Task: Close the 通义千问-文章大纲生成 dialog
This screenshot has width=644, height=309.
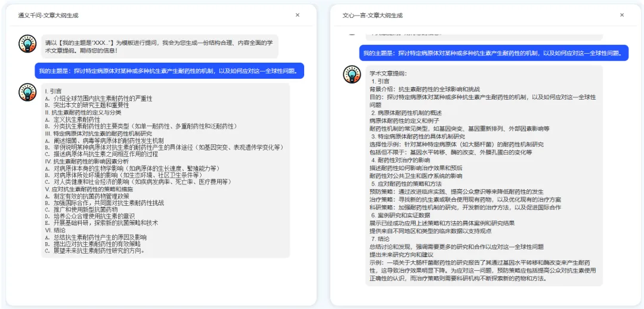Action: (x=298, y=15)
